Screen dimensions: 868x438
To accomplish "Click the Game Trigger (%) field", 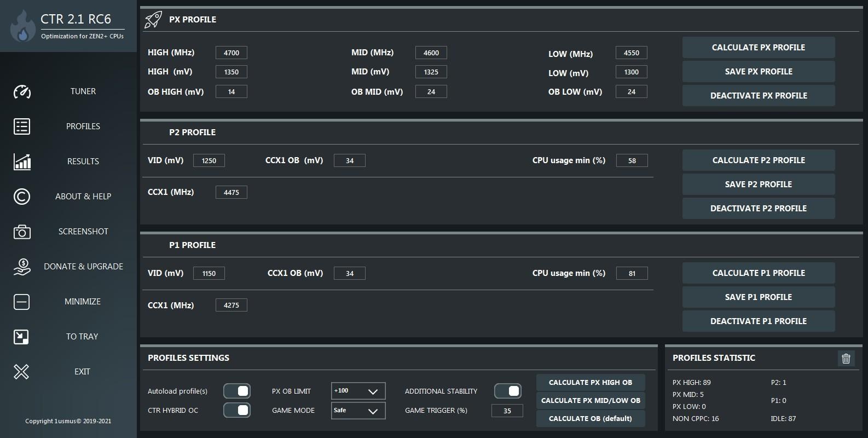I will coord(507,411).
